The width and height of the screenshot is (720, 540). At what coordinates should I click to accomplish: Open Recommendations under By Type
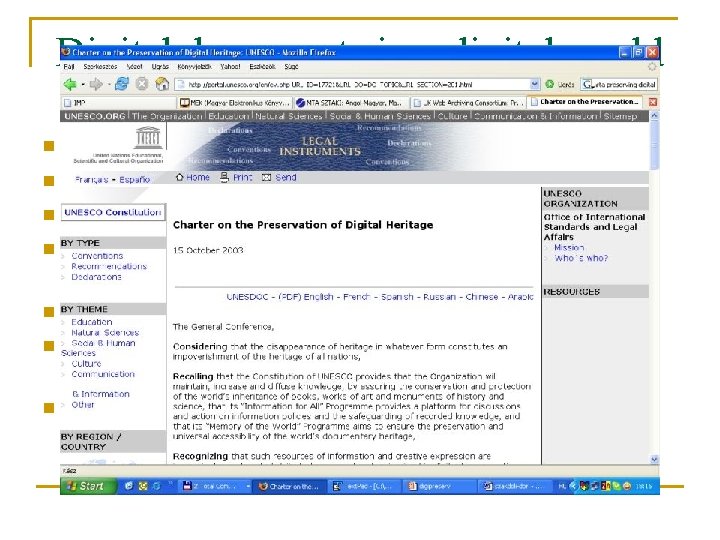point(109,266)
